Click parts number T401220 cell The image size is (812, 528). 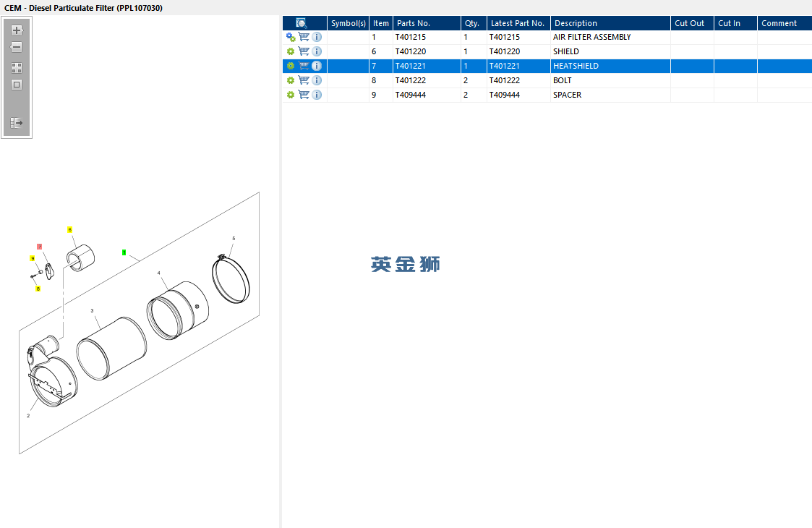(x=427, y=51)
